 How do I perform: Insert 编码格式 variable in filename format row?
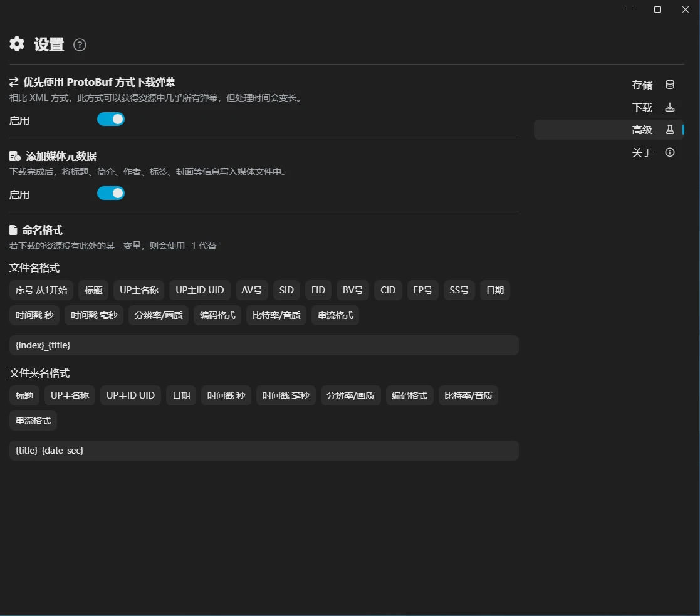pyautogui.click(x=217, y=315)
